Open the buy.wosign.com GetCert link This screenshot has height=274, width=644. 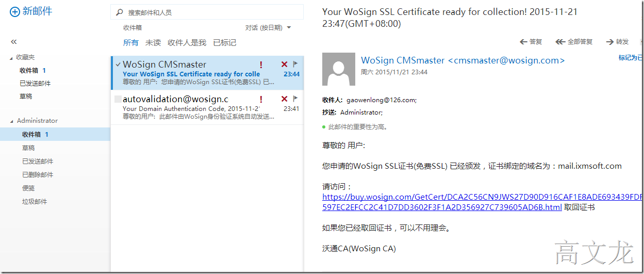pyautogui.click(x=482, y=202)
